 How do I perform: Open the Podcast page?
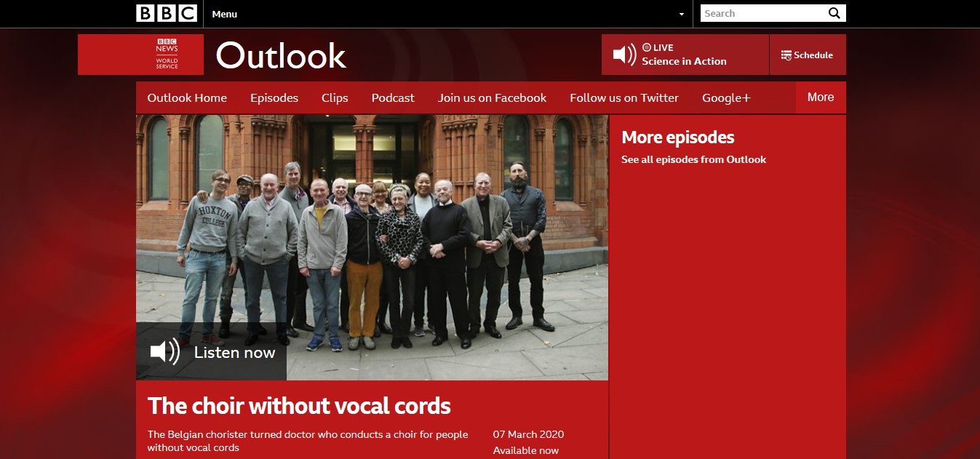[x=393, y=97]
